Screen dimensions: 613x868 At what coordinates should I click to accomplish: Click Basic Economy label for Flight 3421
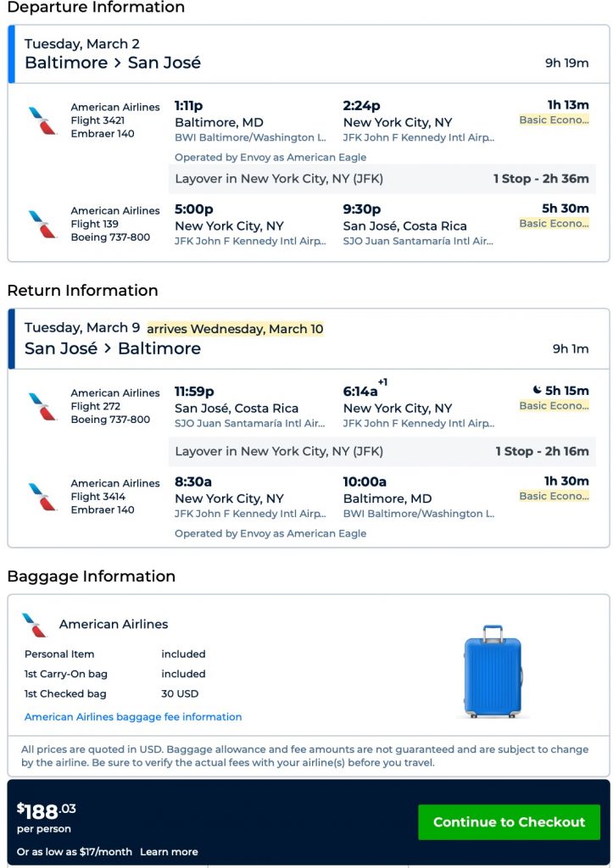554,120
